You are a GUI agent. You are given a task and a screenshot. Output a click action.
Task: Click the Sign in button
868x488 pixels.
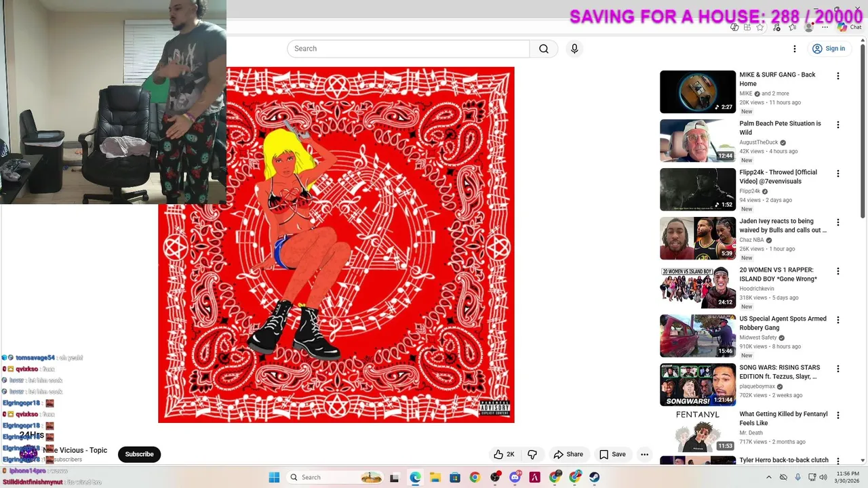829,49
